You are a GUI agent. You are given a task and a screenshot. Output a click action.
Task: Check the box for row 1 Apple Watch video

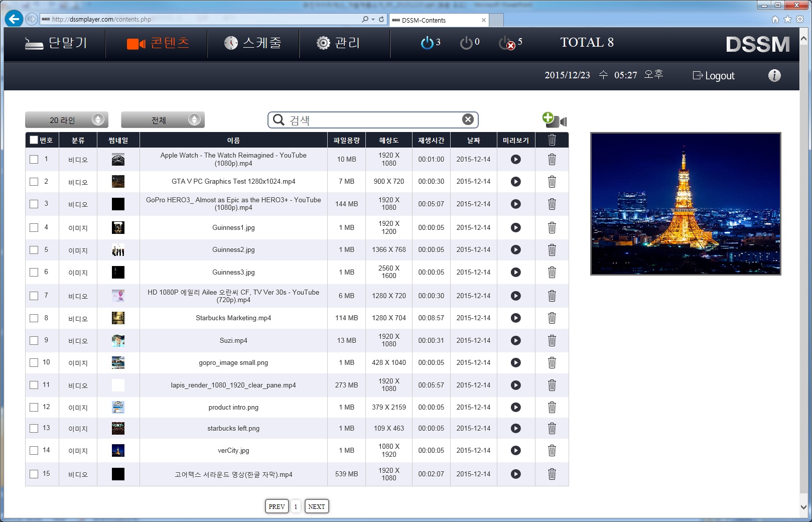click(x=34, y=160)
